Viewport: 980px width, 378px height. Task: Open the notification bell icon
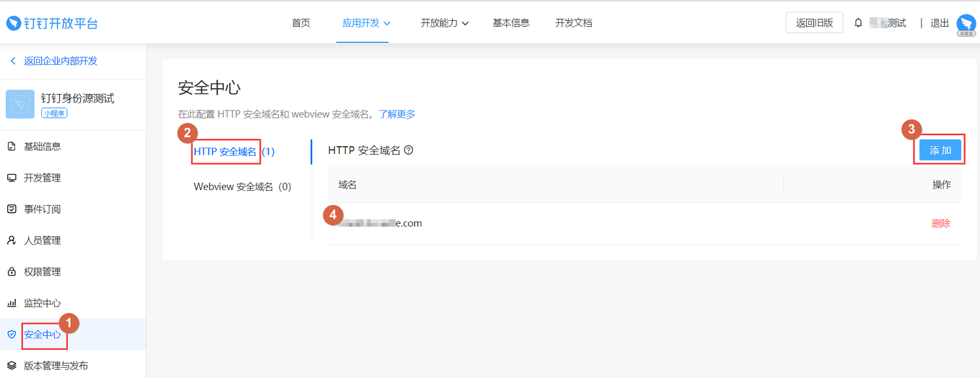pos(858,23)
